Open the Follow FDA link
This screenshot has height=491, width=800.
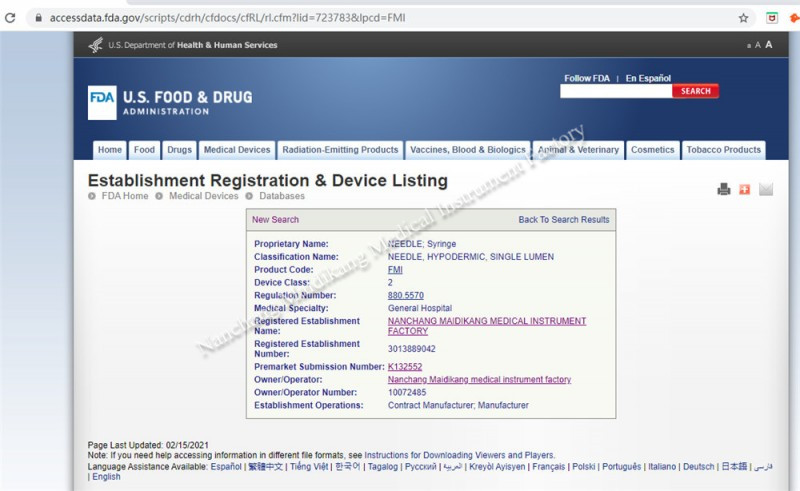587,78
